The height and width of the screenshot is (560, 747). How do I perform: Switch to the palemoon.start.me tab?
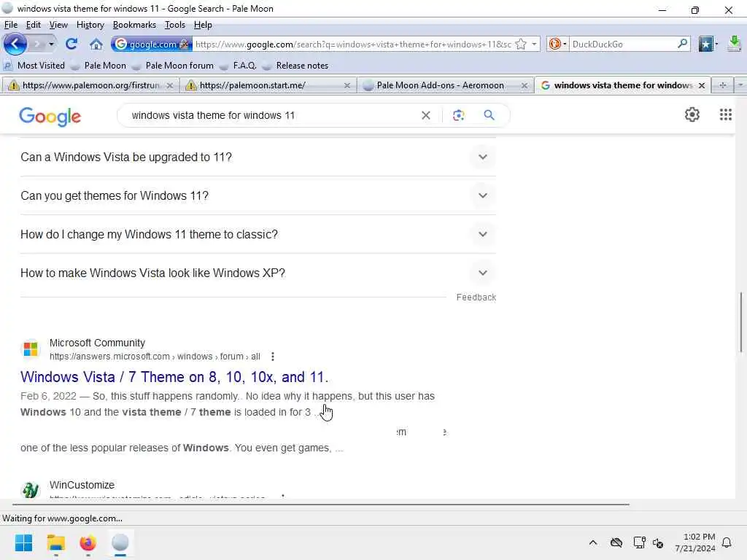tap(268, 85)
